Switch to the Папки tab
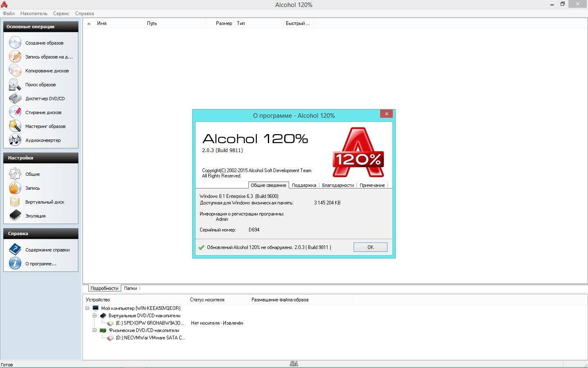The image size is (588, 368). pos(130,288)
